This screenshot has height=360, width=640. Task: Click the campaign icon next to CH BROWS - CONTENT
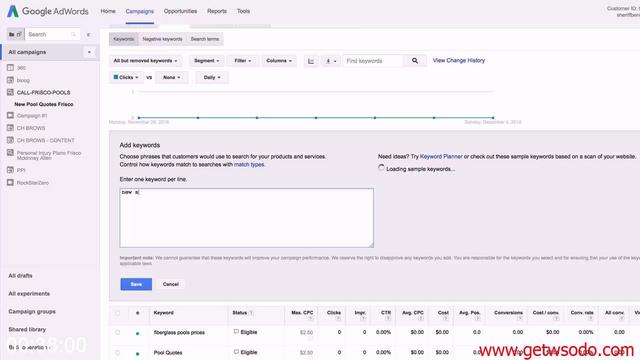point(11,140)
